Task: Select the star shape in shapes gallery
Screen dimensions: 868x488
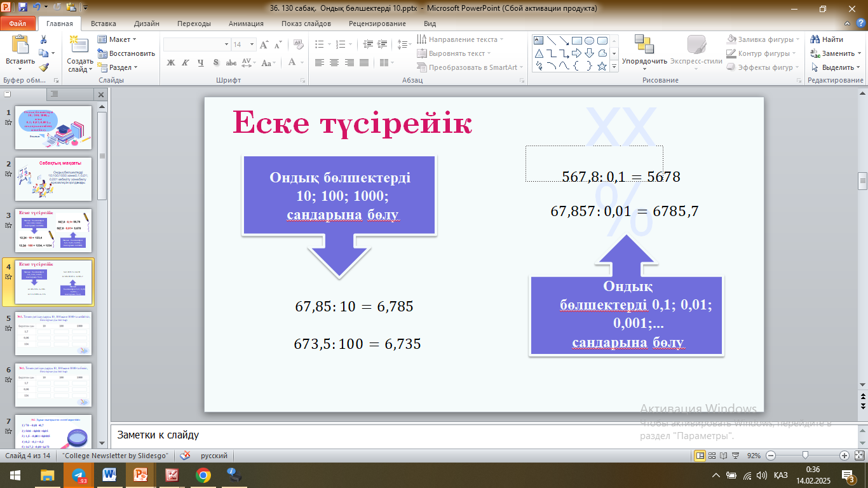Action: tap(601, 66)
